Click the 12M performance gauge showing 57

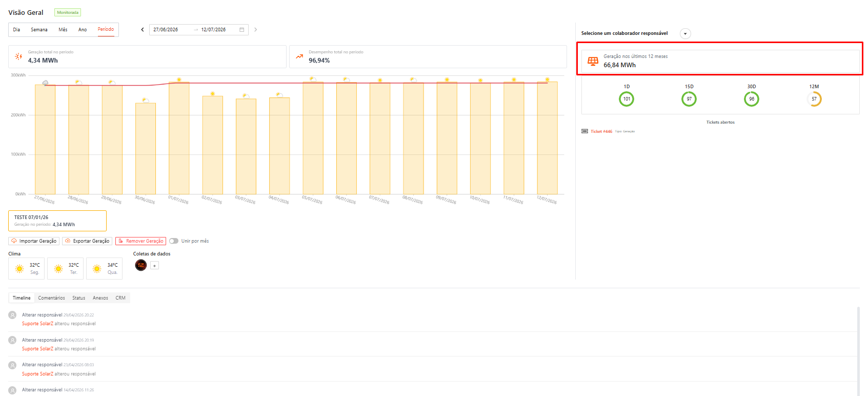tap(814, 99)
